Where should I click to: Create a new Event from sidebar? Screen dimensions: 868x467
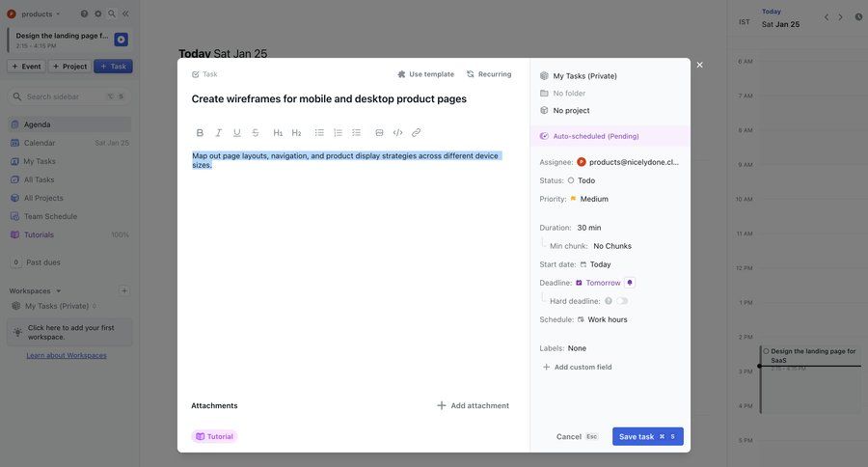coord(27,67)
